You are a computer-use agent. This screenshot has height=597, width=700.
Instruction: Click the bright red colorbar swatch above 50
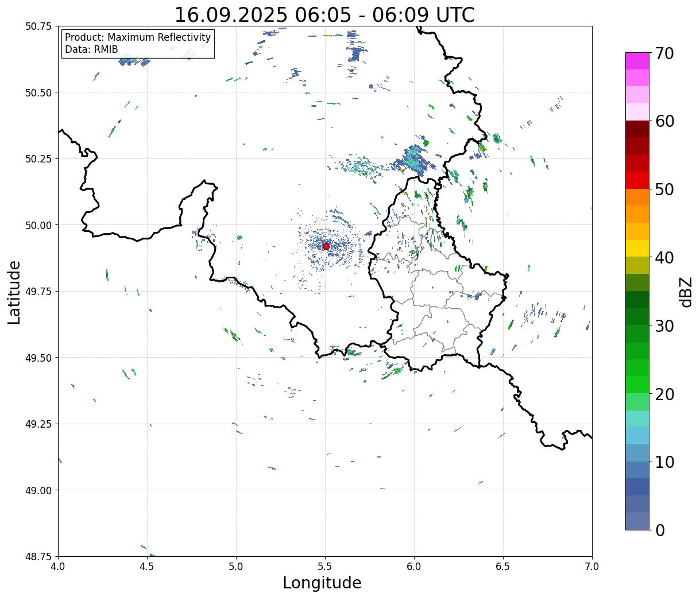click(x=637, y=180)
